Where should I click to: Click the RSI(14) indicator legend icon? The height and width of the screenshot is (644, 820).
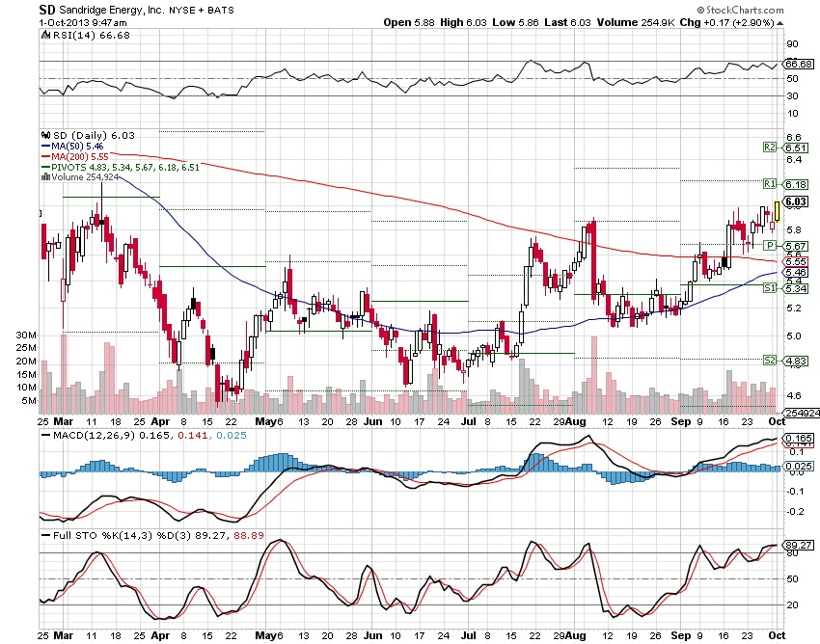pyautogui.click(x=46, y=35)
